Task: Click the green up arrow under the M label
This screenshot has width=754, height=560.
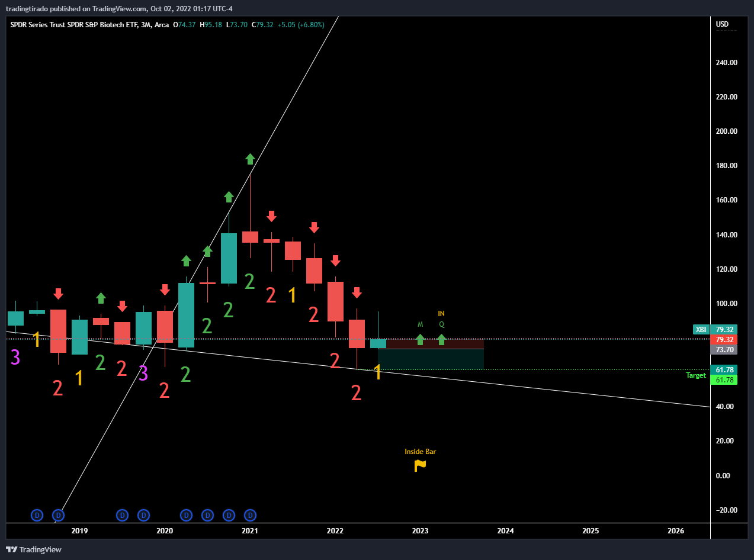Action: tap(420, 340)
